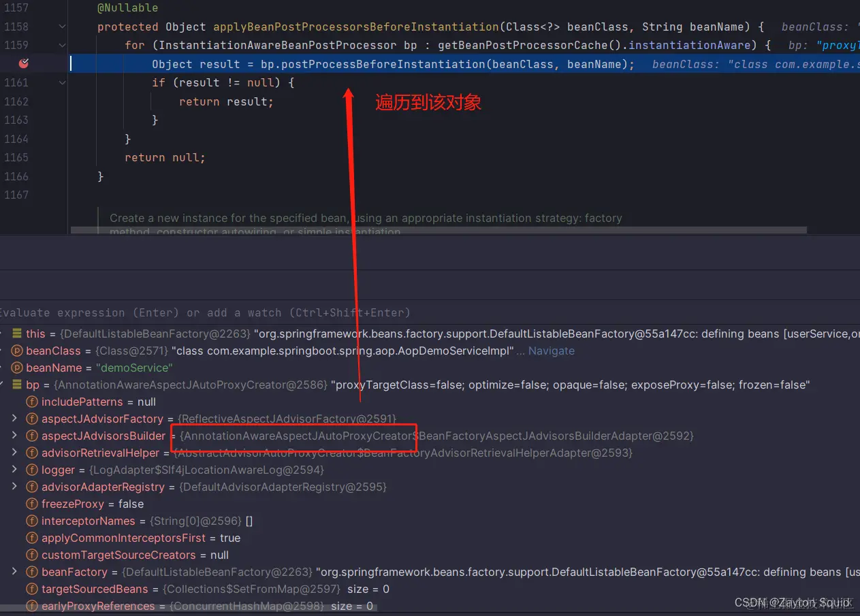Click the field icon beside freezeProxy

(x=32, y=504)
